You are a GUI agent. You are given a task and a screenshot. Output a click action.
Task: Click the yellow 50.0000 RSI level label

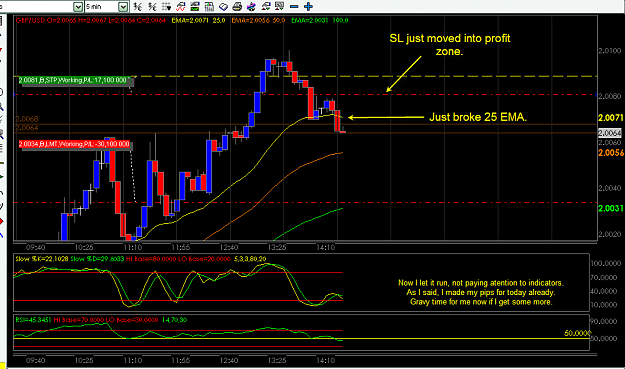click(577, 333)
